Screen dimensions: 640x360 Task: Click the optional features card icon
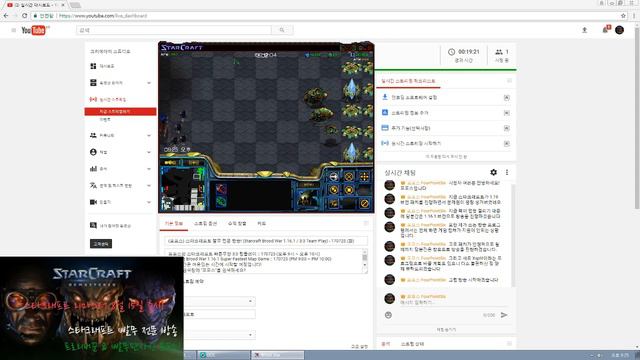384,128
